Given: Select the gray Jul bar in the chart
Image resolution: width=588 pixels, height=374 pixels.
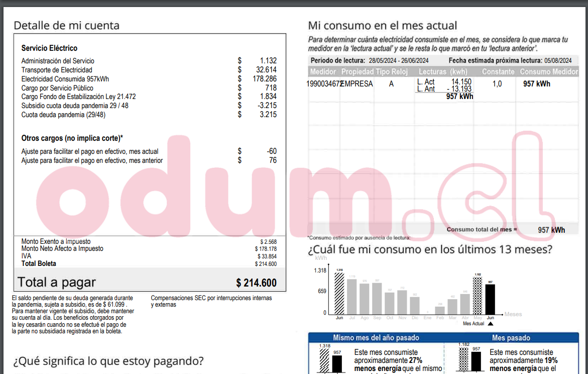Looking at the screenshot, I should coord(352,297).
